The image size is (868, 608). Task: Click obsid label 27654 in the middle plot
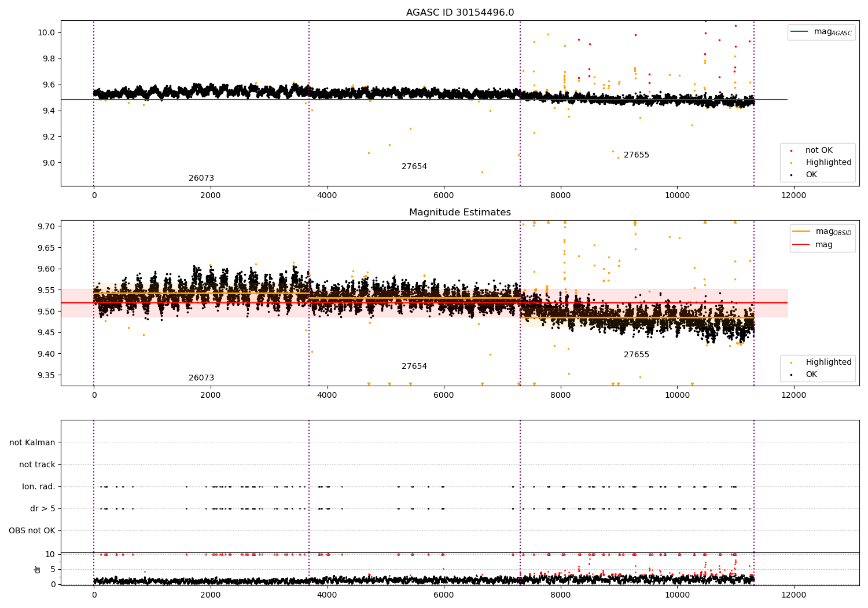[414, 367]
